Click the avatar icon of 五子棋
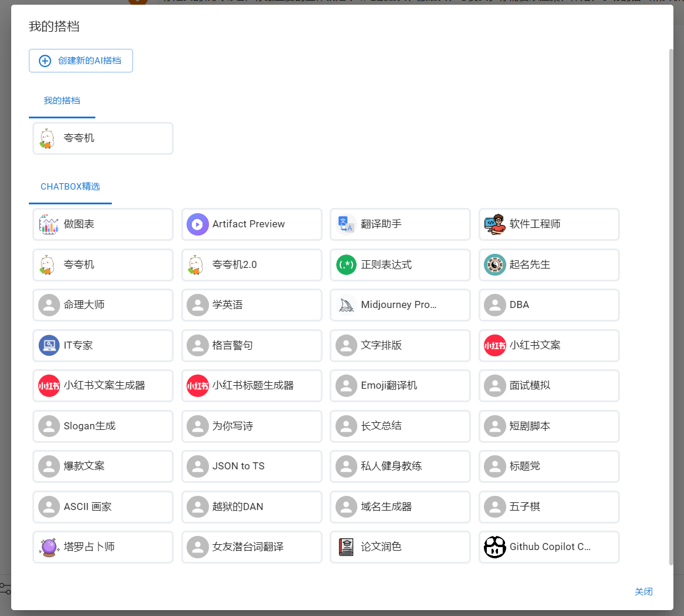The image size is (684, 616). [x=494, y=507]
